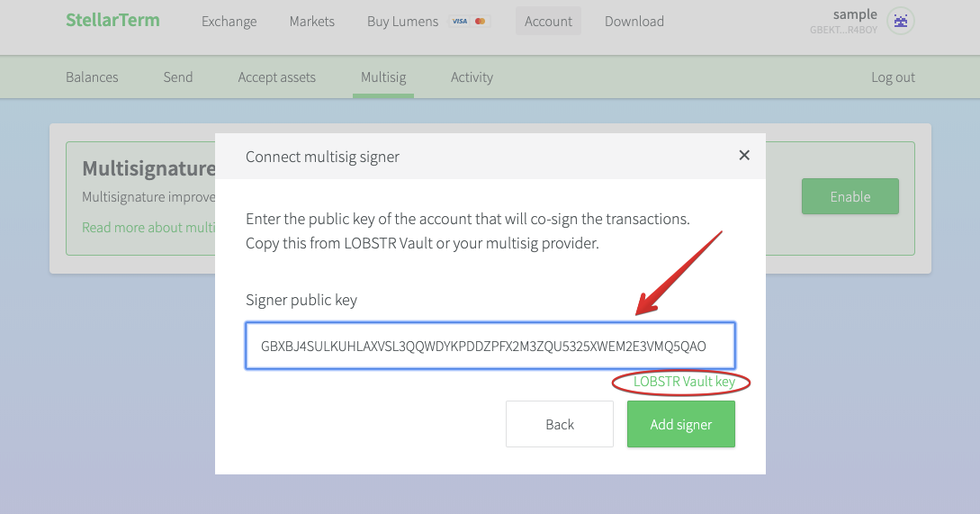Click the Connect multisig signer title
Viewport: 980px width, 514px height.
click(322, 157)
